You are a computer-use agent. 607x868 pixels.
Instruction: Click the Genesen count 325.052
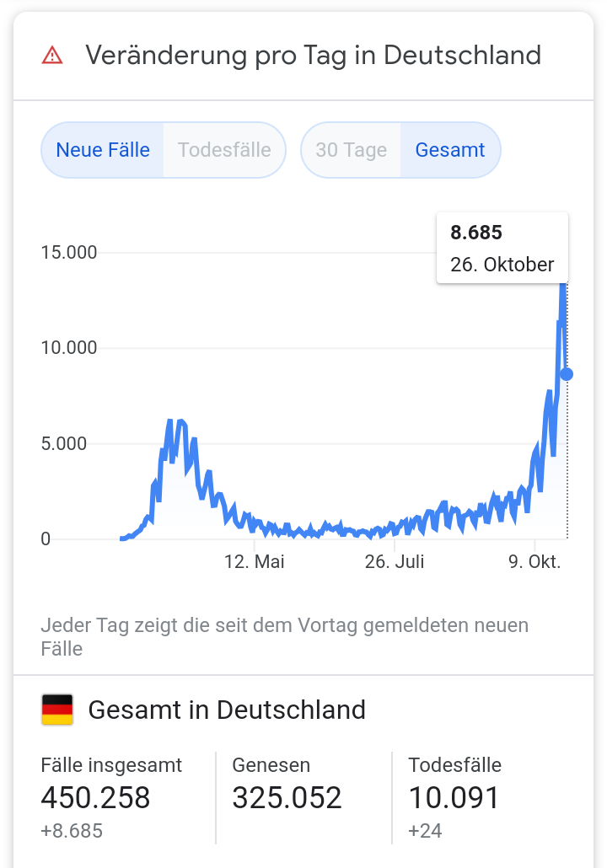click(x=287, y=797)
